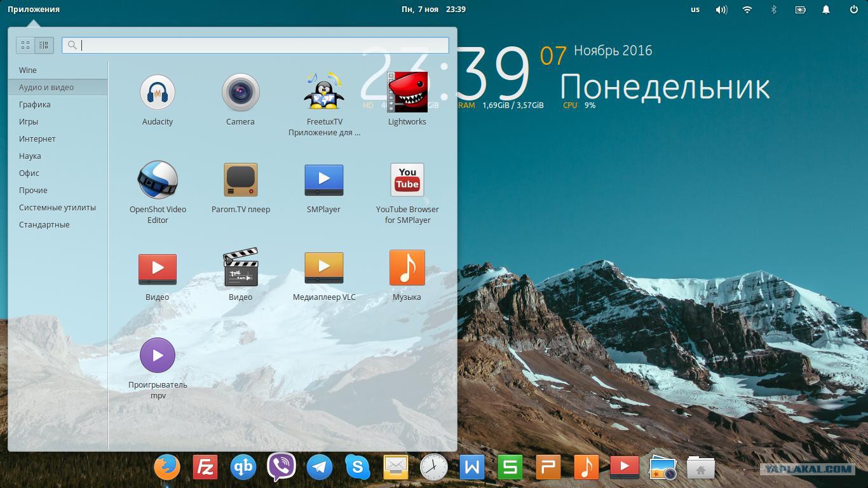This screenshot has height=488, width=868.
Task: Click the application search field
Action: point(255,45)
